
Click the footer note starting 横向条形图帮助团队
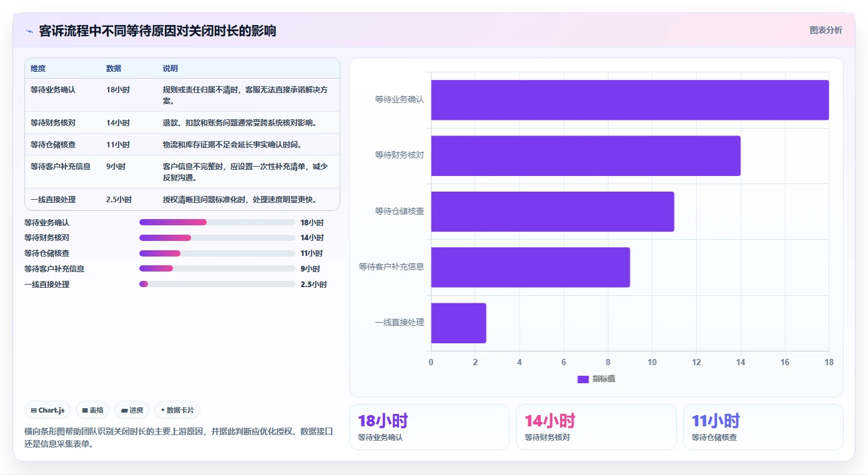click(x=179, y=438)
